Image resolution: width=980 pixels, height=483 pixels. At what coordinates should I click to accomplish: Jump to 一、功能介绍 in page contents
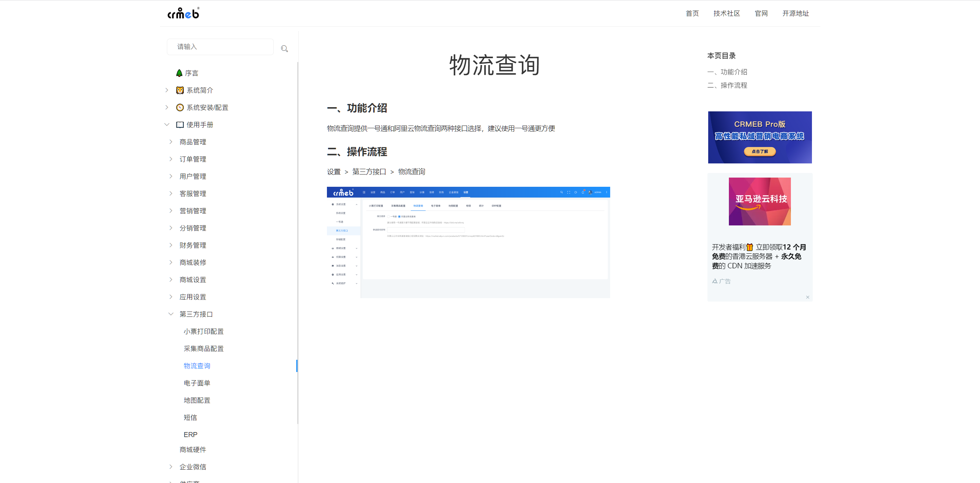tap(727, 72)
